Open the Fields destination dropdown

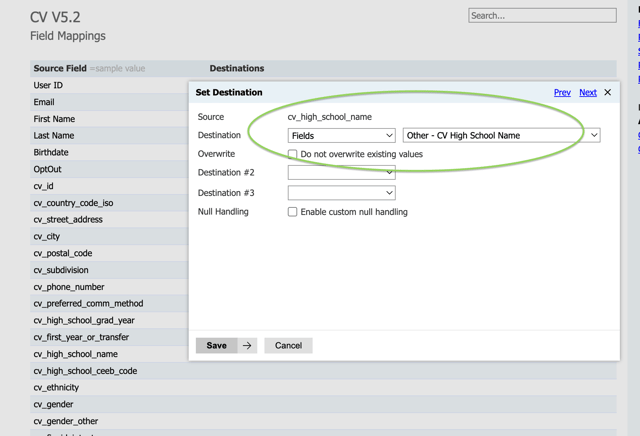[341, 136]
